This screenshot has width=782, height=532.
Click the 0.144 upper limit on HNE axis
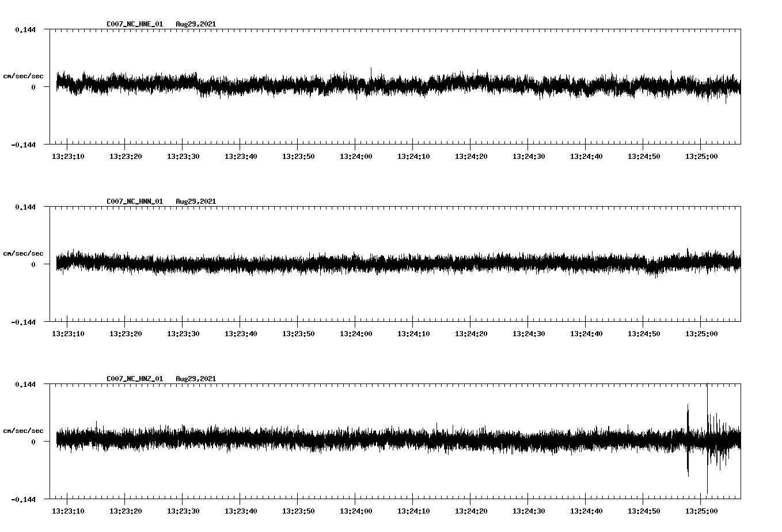coord(25,29)
